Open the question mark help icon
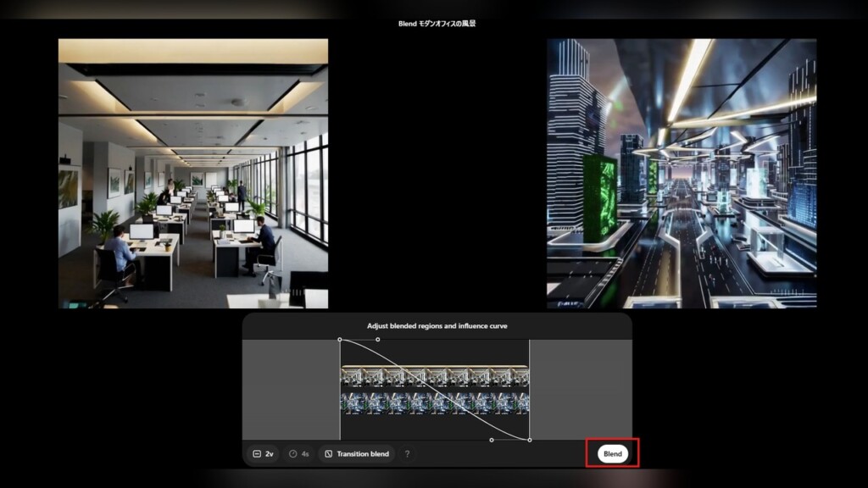Screen dimensions: 868x488 click(408, 454)
